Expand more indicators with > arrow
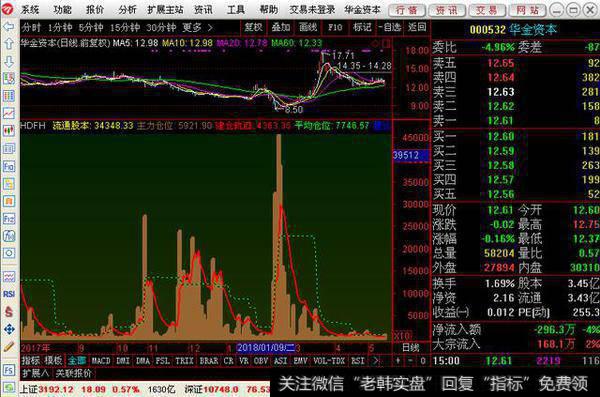Viewport: 600px width, 397px height. [x=375, y=361]
